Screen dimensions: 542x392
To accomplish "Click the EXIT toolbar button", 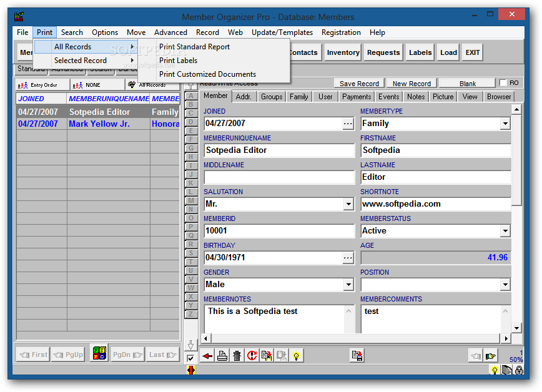I will click(472, 52).
